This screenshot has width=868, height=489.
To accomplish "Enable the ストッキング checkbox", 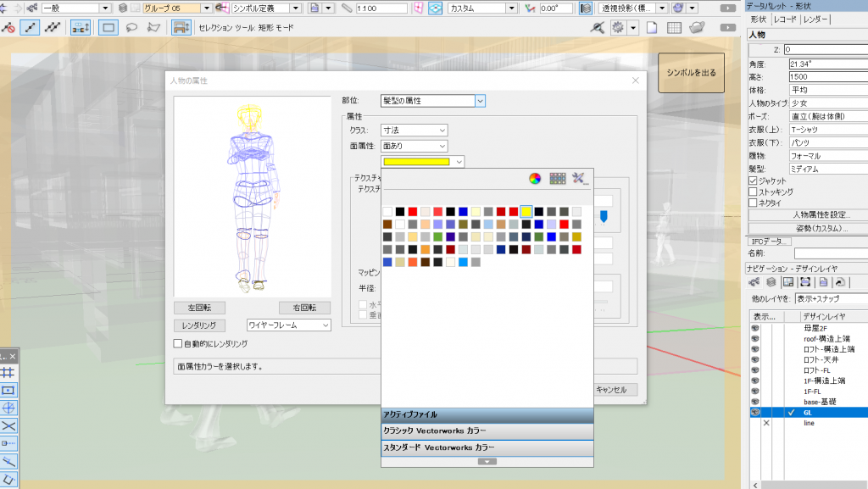I will (753, 192).
